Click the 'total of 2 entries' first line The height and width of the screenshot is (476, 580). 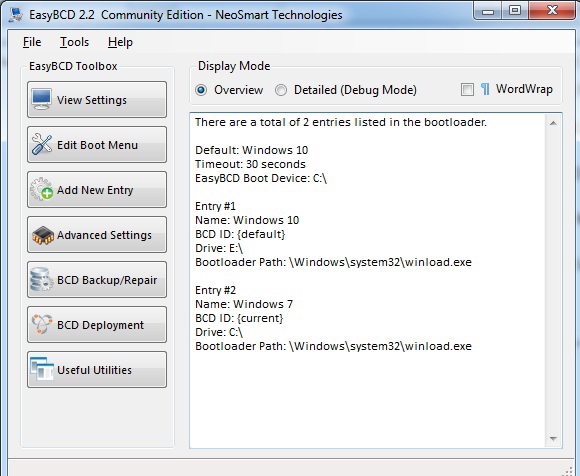pos(341,122)
